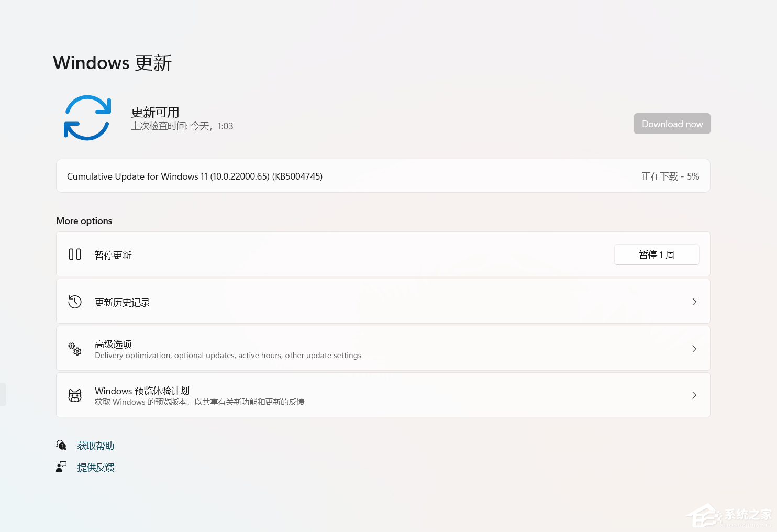Expand the 高级选项 chevron arrow
The image size is (777, 532).
click(694, 349)
